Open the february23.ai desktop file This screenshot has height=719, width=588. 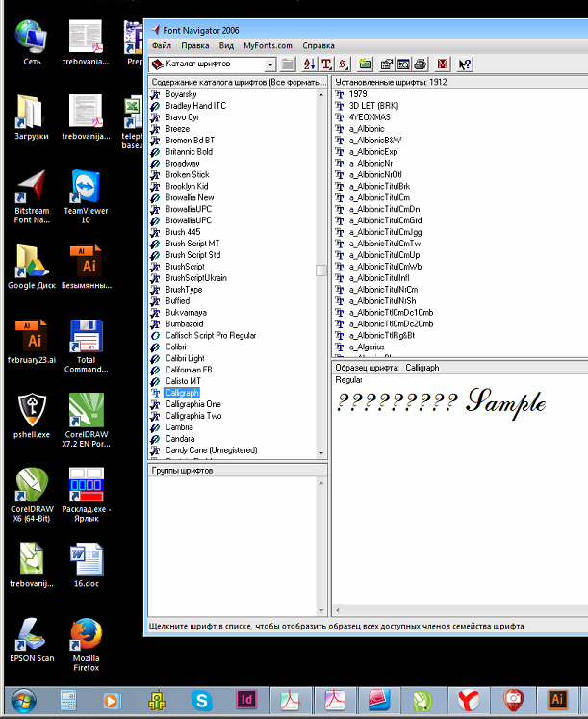click(x=32, y=341)
